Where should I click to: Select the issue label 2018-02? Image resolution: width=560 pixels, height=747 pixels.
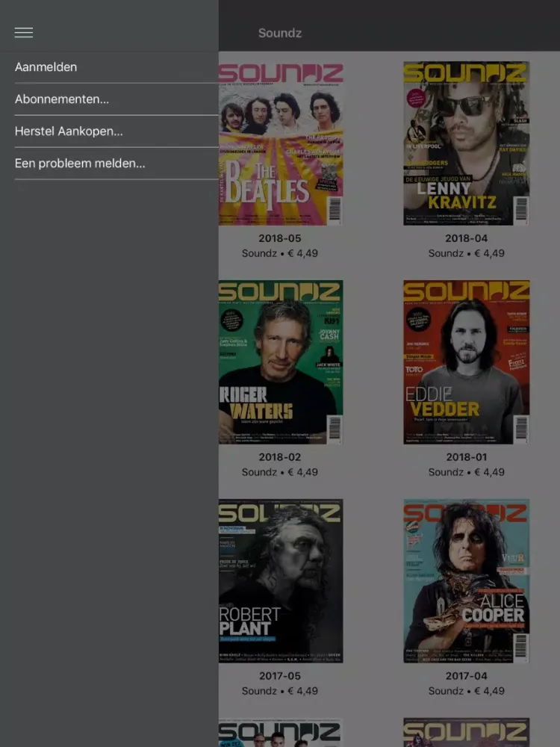[279, 457]
